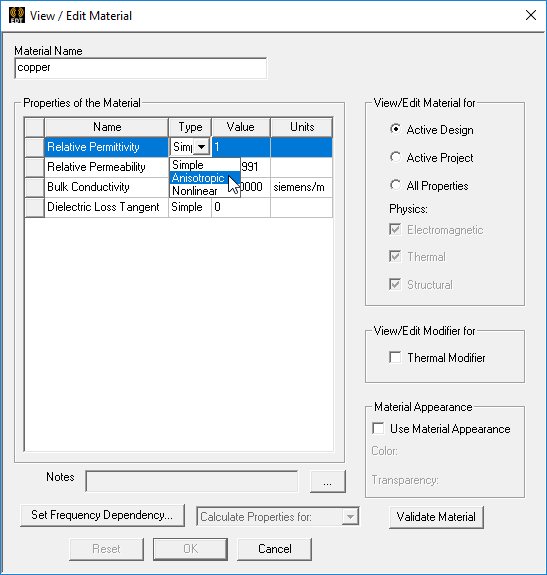Enable the Thermal Modifier checkbox
The width and height of the screenshot is (547, 575).
395,357
